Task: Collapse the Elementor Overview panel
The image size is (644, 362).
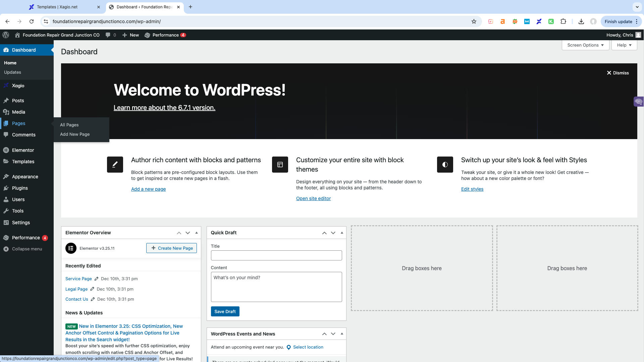Action: point(197,233)
